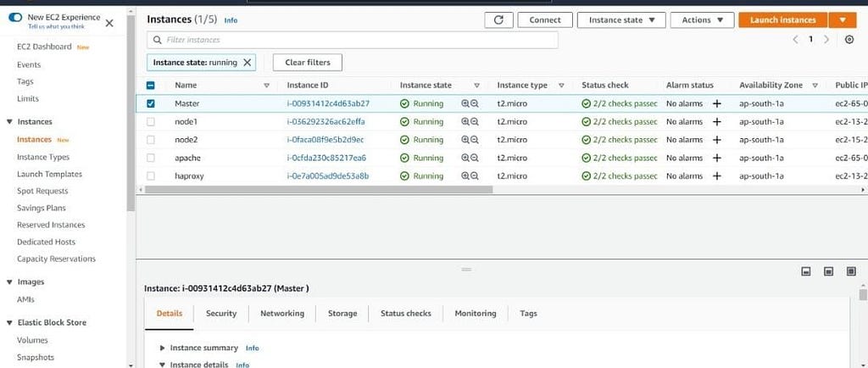868x368 pixels.
Task: Check the node2 instance checkbox
Action: tap(151, 140)
